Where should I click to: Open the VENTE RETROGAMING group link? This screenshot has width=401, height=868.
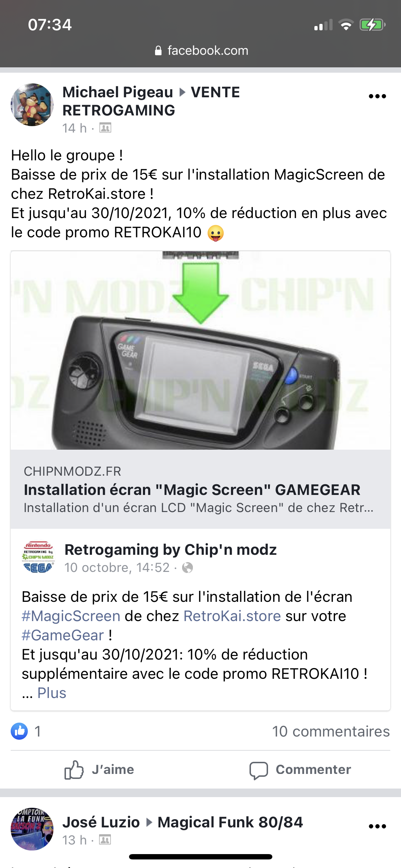(x=151, y=101)
